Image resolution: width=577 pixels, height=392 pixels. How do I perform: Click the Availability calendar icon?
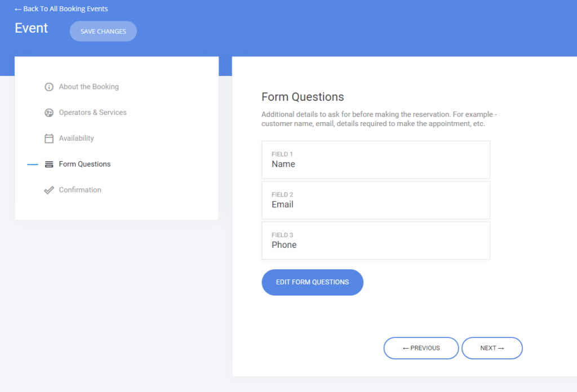click(49, 139)
